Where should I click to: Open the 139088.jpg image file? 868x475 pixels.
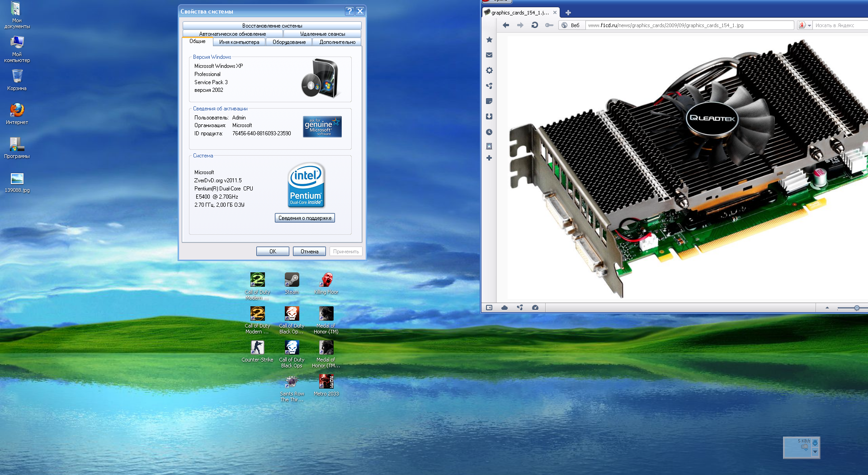tap(17, 182)
